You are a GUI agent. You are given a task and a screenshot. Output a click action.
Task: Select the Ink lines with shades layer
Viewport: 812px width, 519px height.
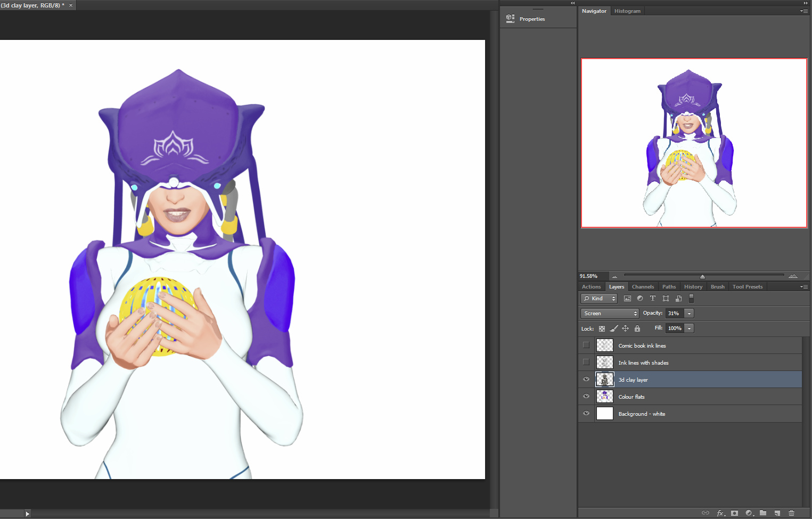point(643,363)
